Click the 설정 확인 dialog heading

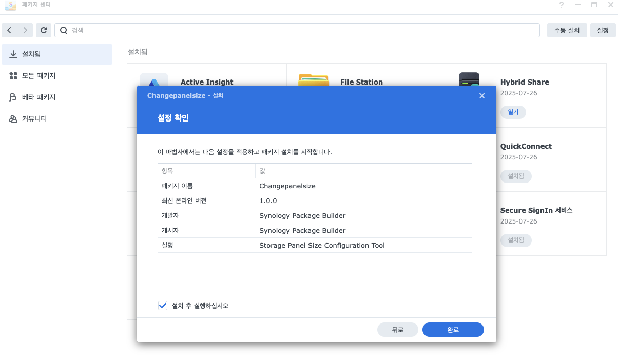click(x=173, y=118)
